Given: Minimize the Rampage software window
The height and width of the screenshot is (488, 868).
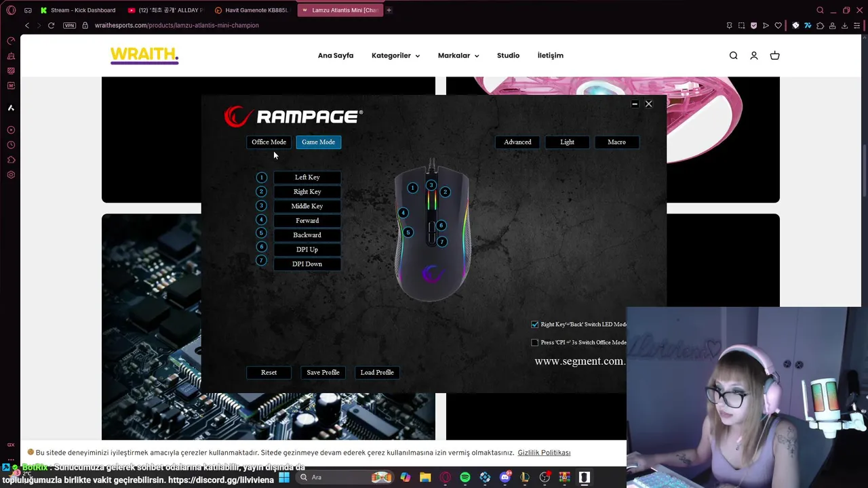Looking at the screenshot, I should [635, 104].
